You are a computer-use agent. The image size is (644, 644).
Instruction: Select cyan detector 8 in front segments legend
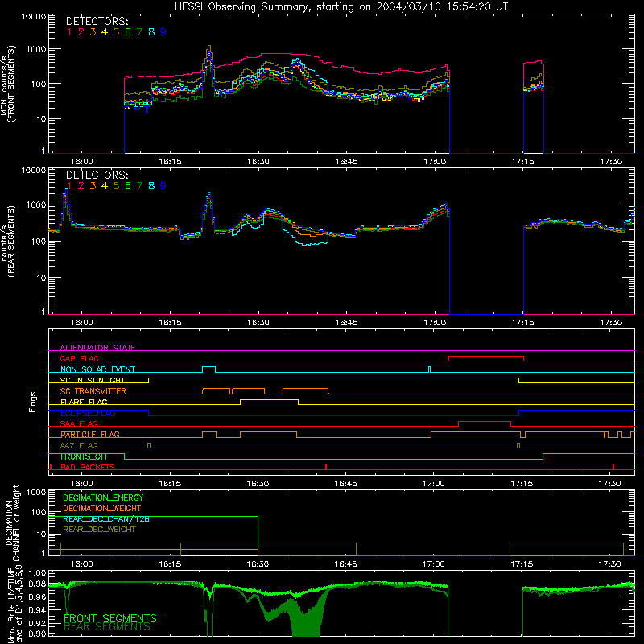[151, 32]
